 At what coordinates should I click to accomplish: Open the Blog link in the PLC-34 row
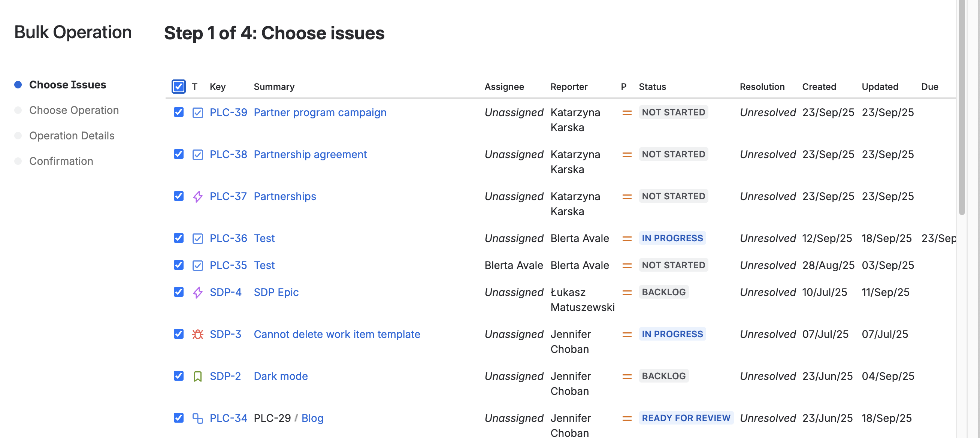(x=312, y=418)
